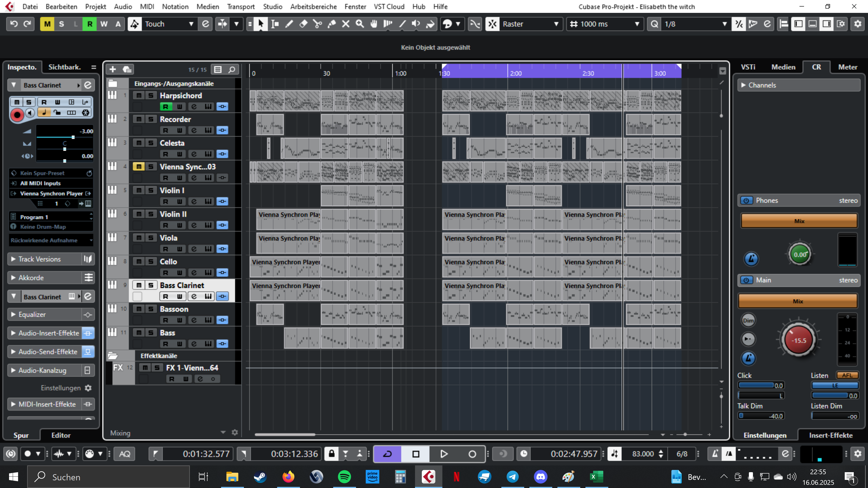Click the Add Track plus icon
Viewport: 868px width, 488px height.
[x=113, y=69]
